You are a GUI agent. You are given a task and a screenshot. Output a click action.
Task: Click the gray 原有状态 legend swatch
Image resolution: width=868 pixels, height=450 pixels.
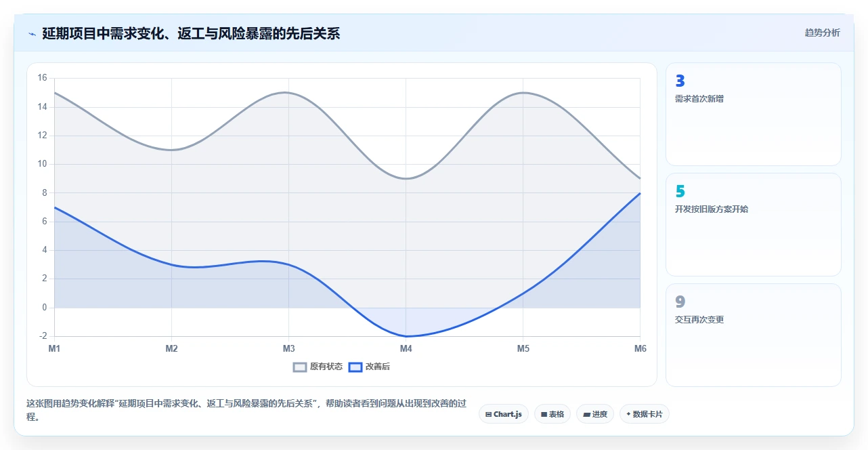click(300, 367)
